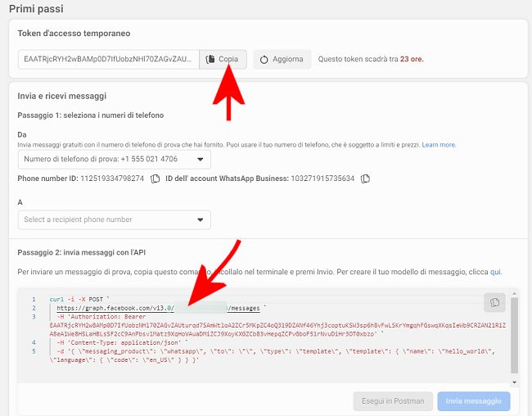Screen dimensions: 532x416
Task: Click the 'qui' message template link
Action: pyautogui.click(x=495, y=272)
